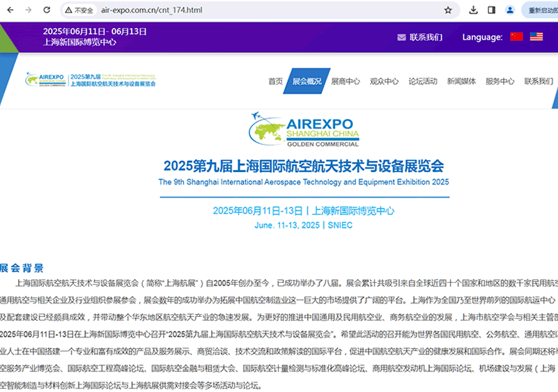The height and width of the screenshot is (392, 558).
Task: Open the 展商中心 menu item
Action: 346,81
